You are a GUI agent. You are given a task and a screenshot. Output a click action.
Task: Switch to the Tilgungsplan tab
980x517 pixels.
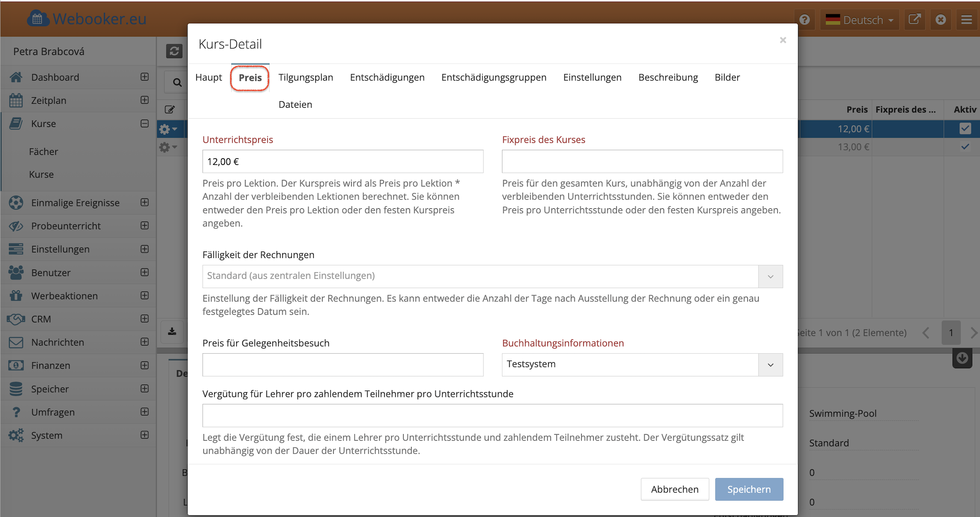click(305, 78)
